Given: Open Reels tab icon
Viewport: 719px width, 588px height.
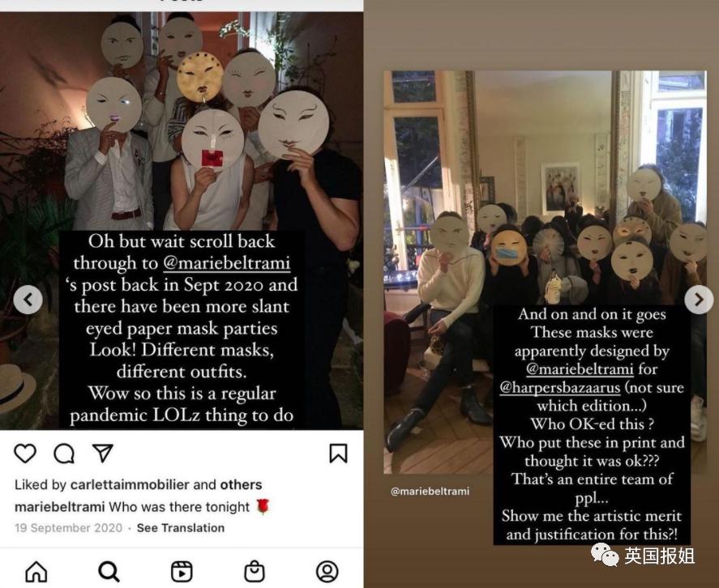Looking at the screenshot, I should [x=182, y=572].
